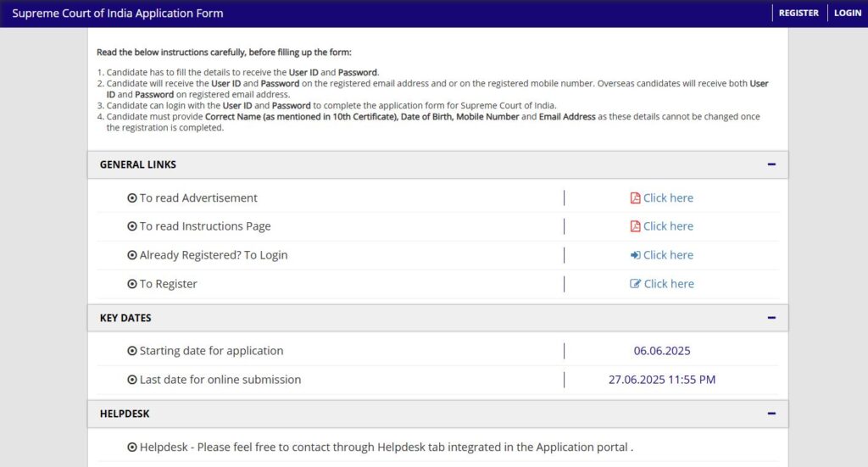Collapse the KEY DATES section with minus icon

(x=771, y=318)
